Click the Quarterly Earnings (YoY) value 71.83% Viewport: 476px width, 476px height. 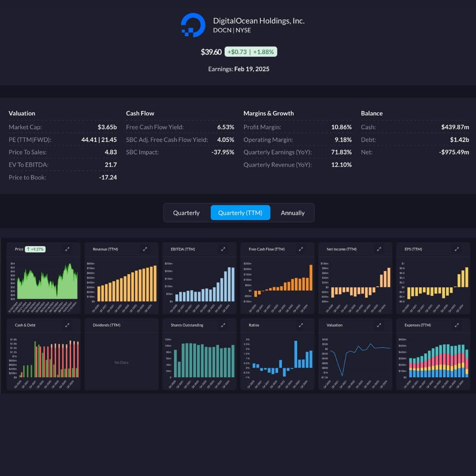[x=341, y=152]
